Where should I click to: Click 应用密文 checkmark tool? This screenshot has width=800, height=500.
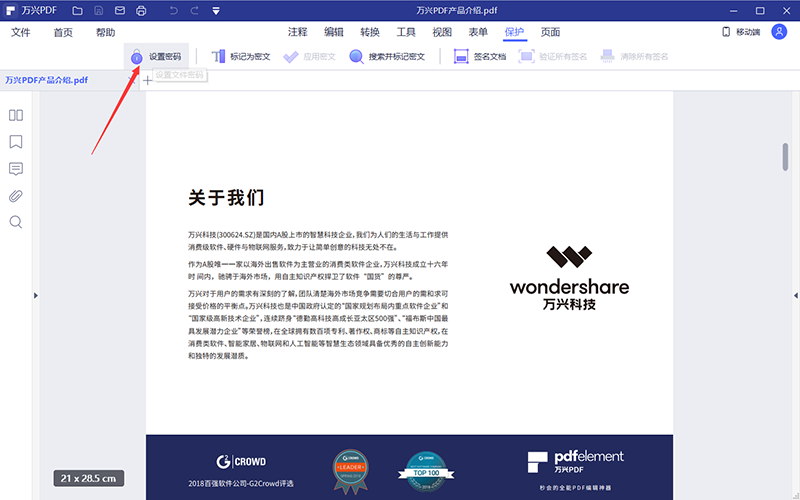[x=310, y=57]
